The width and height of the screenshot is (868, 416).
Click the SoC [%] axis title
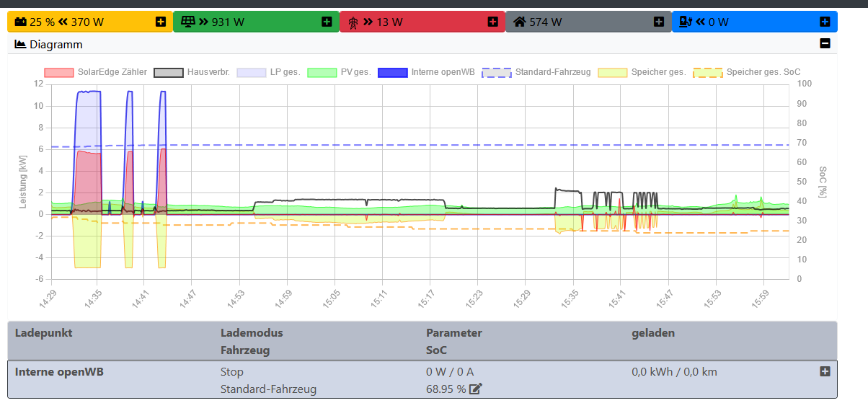(x=822, y=182)
